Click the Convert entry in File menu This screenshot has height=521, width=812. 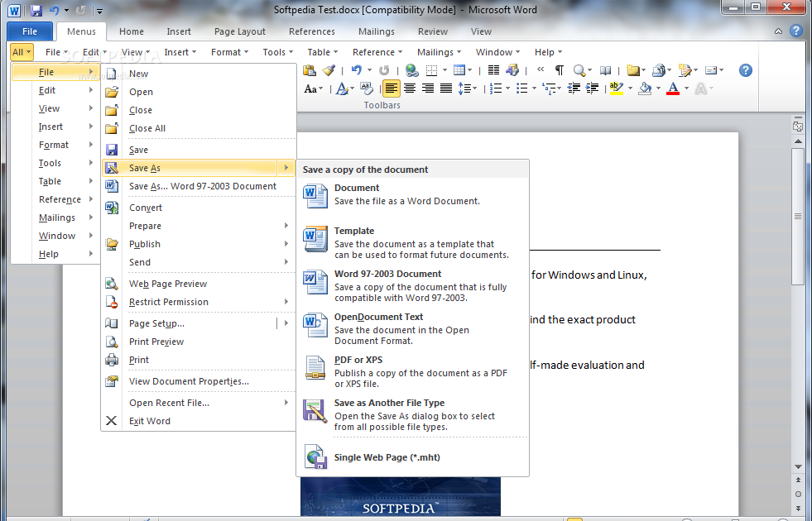point(199,208)
